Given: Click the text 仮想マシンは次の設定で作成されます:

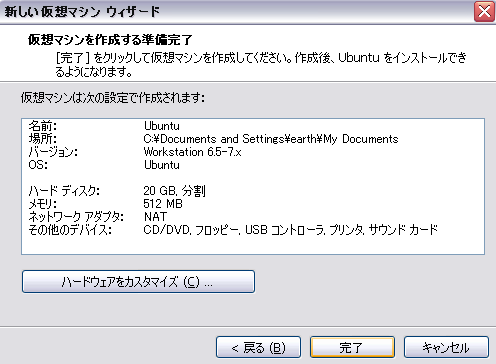Looking at the screenshot, I should (113, 98).
